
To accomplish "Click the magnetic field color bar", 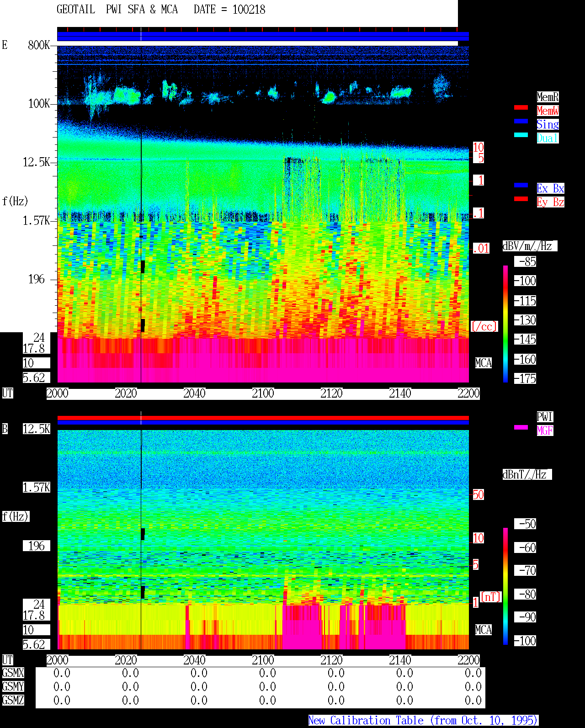I will pos(505,586).
